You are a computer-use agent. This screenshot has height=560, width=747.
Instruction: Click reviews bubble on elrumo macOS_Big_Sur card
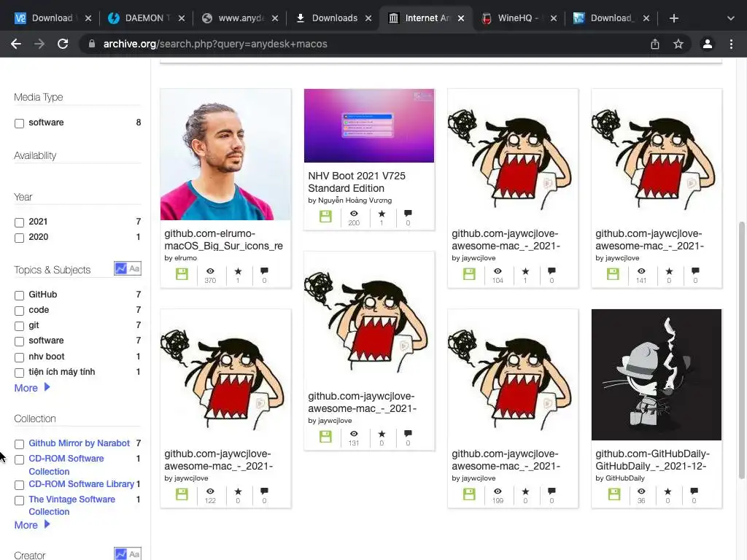click(x=264, y=271)
